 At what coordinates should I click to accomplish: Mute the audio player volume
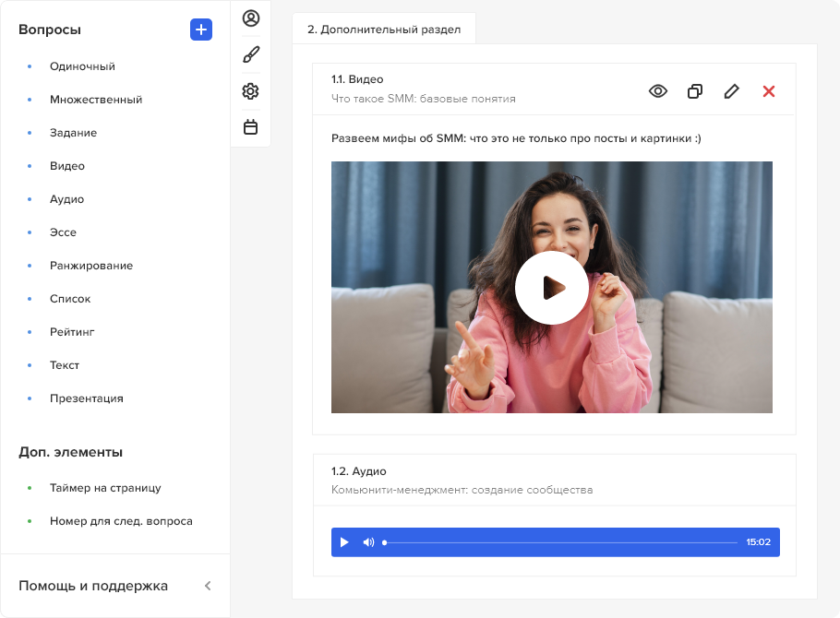[x=368, y=542]
